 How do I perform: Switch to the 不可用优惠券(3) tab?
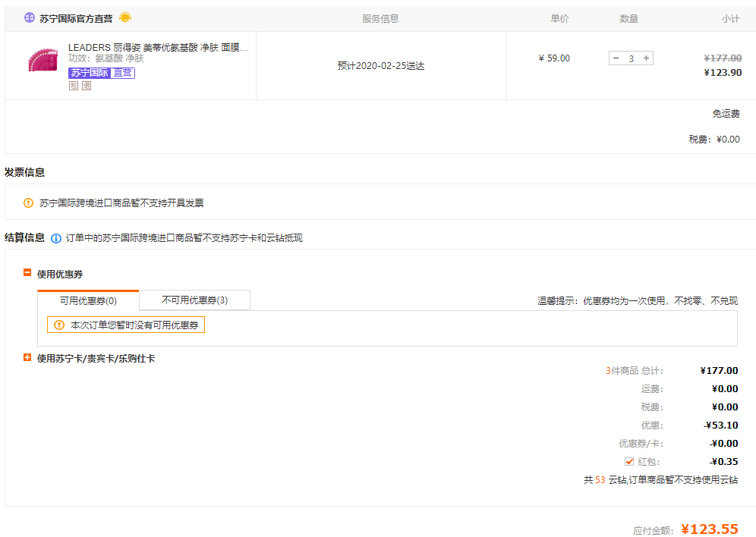[x=195, y=300]
